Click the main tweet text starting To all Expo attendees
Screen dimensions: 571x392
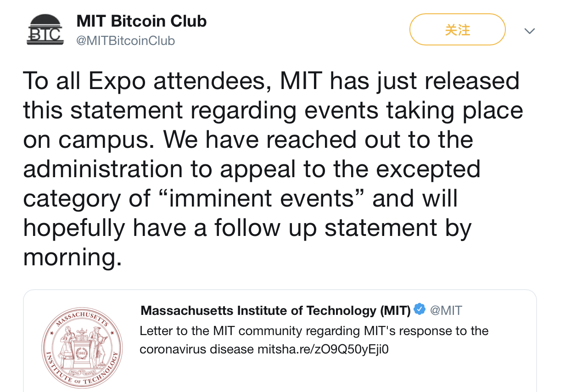pyautogui.click(x=273, y=168)
